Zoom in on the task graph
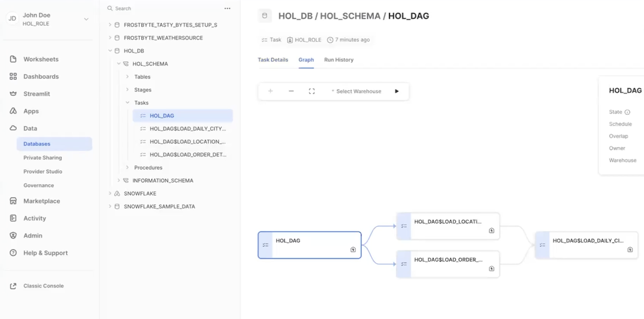 270,91
